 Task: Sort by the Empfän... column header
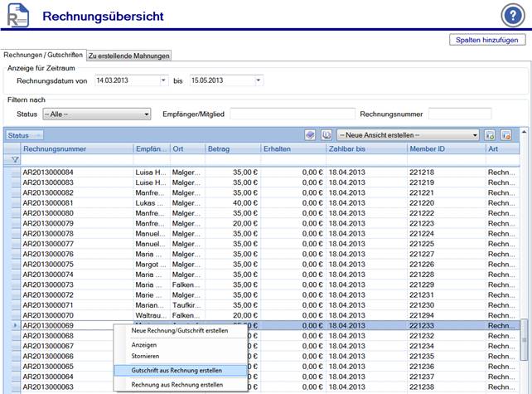[x=152, y=148]
